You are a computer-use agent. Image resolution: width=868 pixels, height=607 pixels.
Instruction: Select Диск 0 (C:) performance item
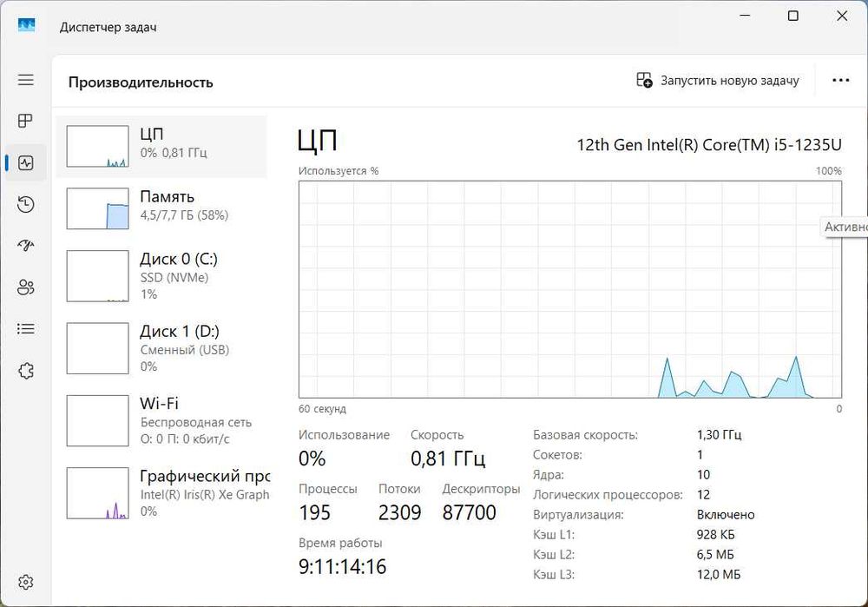coord(161,276)
